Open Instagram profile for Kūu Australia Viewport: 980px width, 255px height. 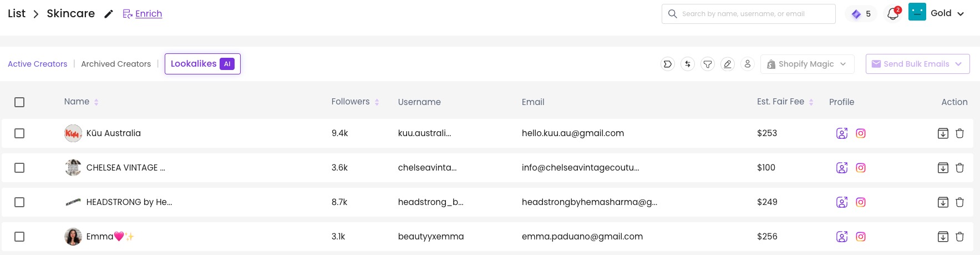click(861, 133)
